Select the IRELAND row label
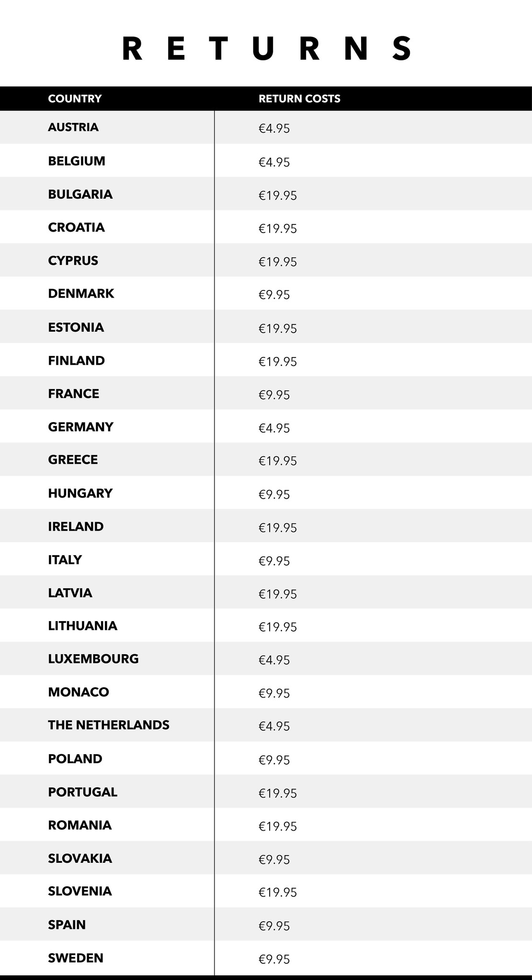This screenshot has height=980, width=532. pyautogui.click(x=76, y=526)
